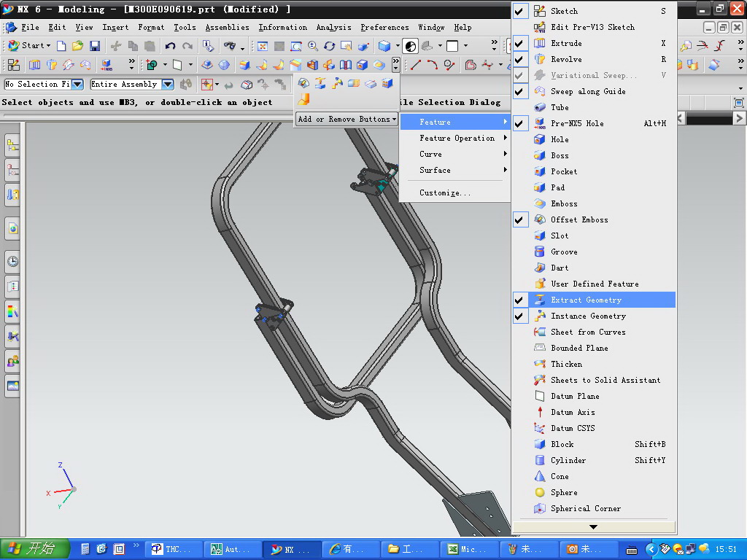Expand more items with the bottom menu arrow
747x560 pixels.
coord(594,527)
